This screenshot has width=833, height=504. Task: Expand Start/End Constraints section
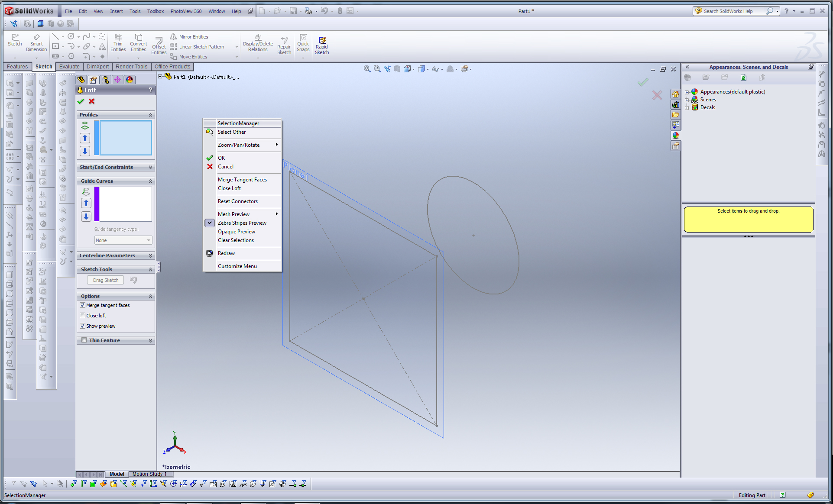tap(150, 167)
